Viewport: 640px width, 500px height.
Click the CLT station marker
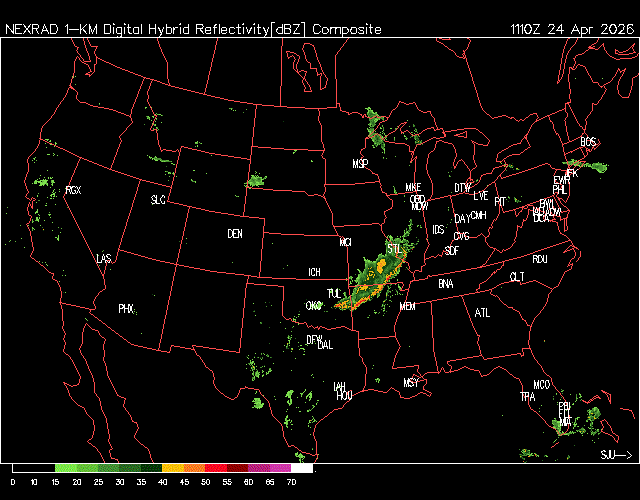point(517,276)
